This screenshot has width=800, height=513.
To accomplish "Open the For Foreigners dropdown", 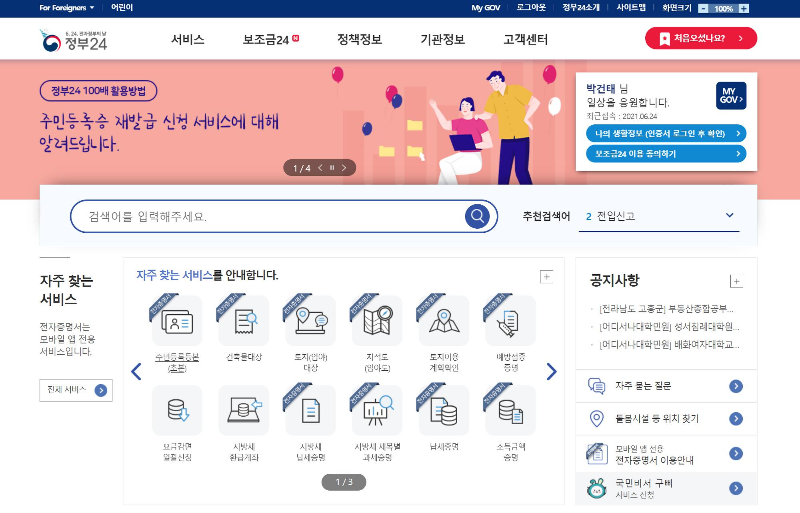I will point(66,8).
